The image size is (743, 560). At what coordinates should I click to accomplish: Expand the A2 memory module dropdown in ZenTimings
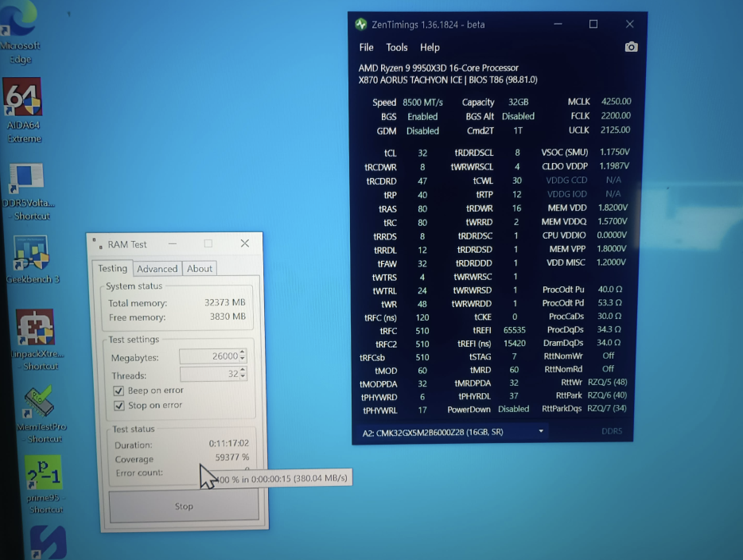point(541,431)
